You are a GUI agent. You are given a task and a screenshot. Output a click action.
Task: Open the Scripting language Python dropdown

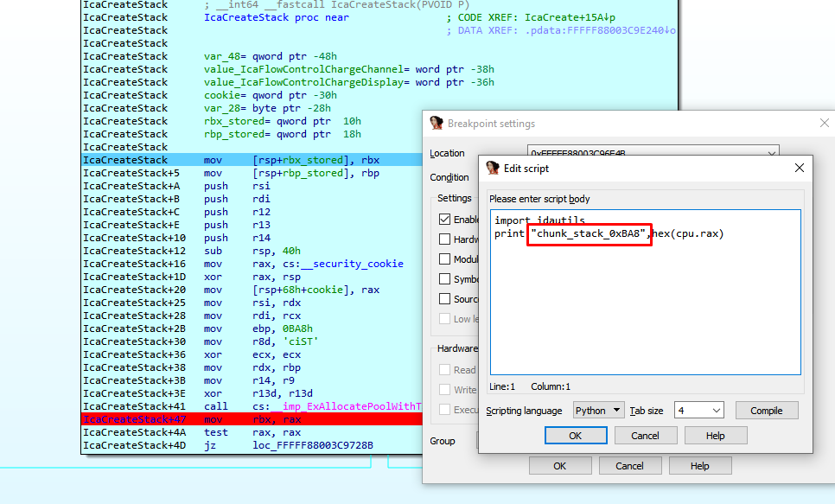[599, 411]
